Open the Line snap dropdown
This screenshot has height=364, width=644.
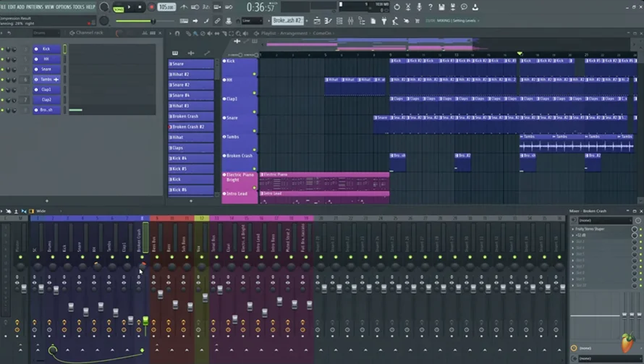tap(252, 20)
